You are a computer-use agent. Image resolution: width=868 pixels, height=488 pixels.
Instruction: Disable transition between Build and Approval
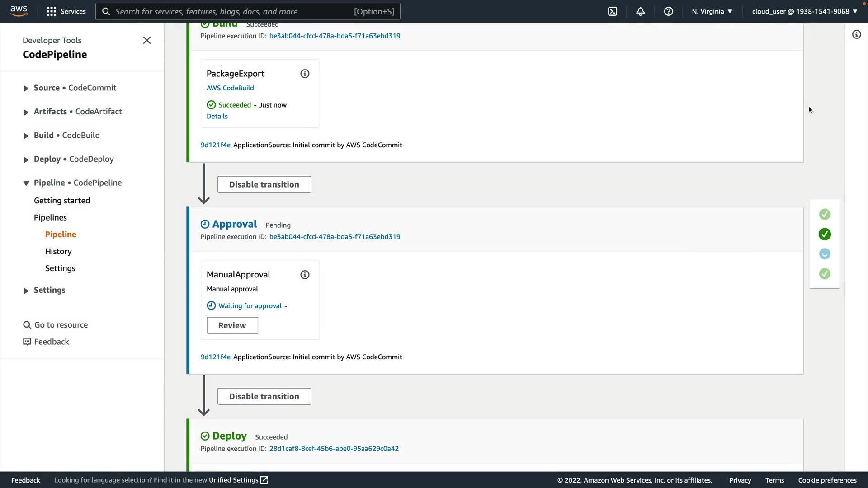point(264,184)
